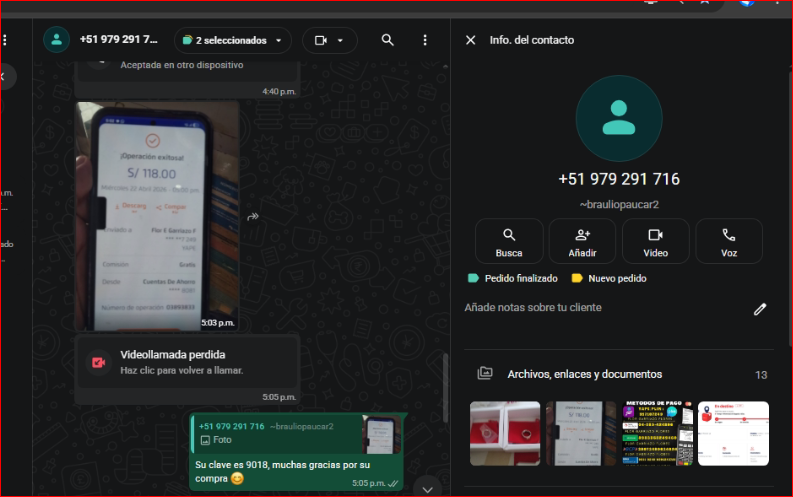This screenshot has width=793, height=497.
Task: Click the Busca button in contact info
Action: [x=509, y=241]
